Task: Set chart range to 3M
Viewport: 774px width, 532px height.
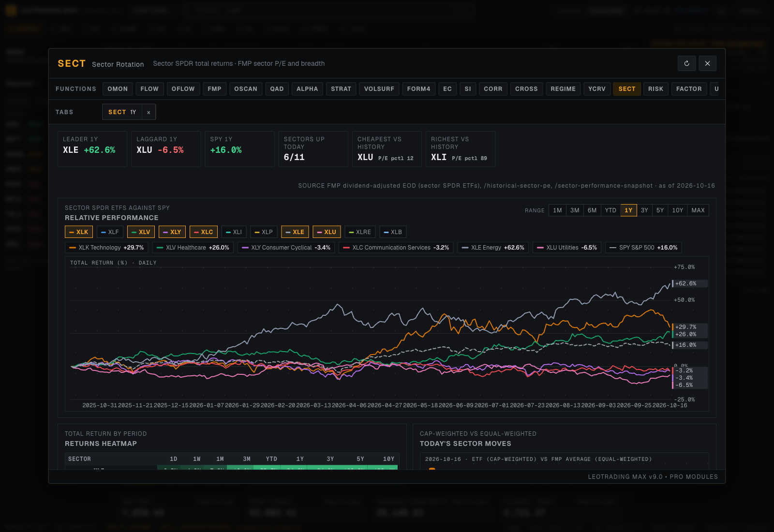Action: click(x=575, y=210)
